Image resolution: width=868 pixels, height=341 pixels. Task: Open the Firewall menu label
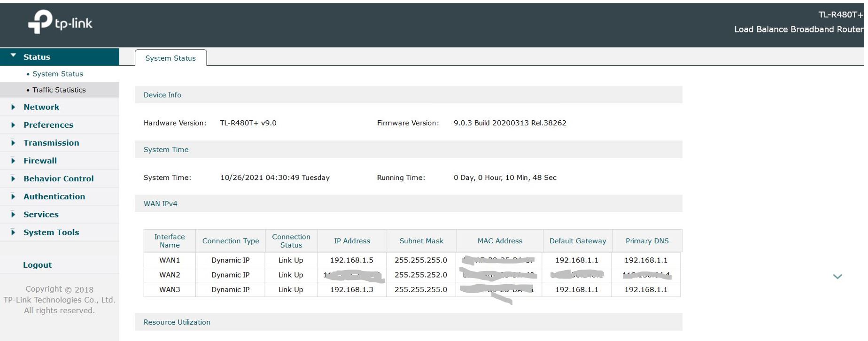click(x=40, y=161)
